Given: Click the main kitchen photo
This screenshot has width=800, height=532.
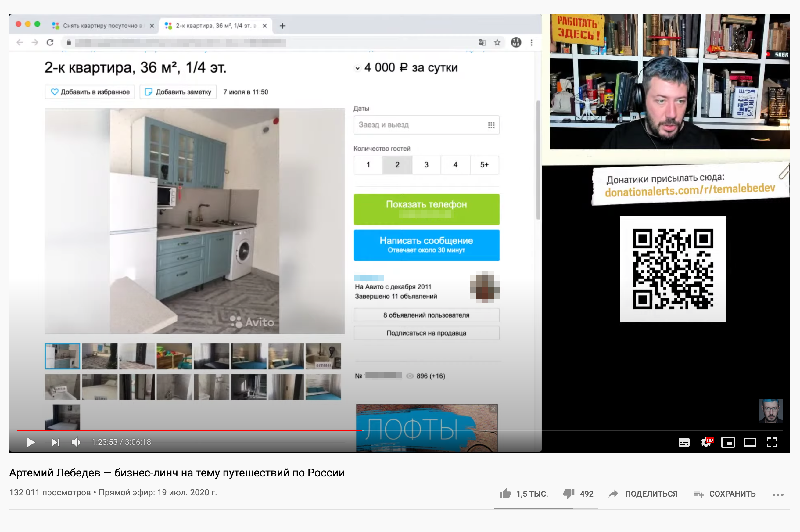Looking at the screenshot, I should coord(195,221).
